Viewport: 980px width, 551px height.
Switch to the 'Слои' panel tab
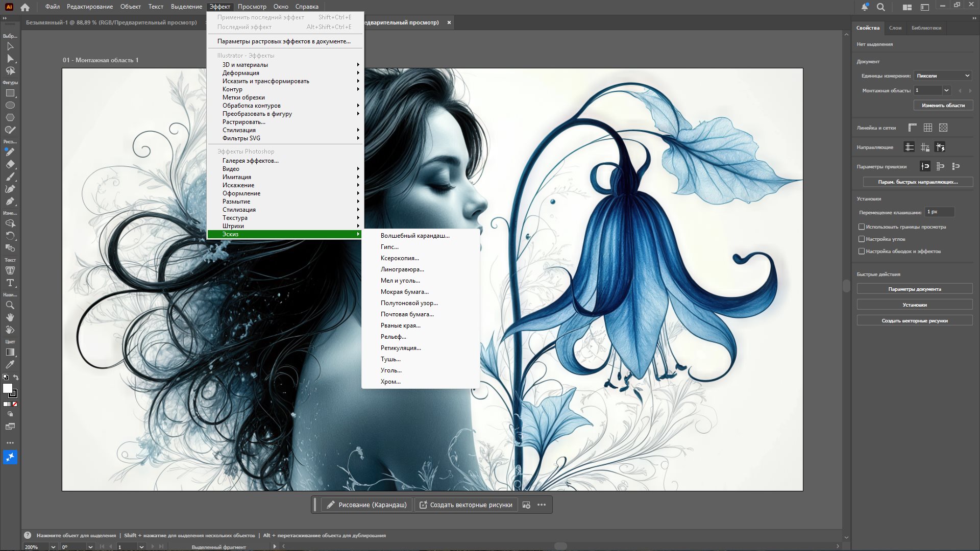coord(895,28)
